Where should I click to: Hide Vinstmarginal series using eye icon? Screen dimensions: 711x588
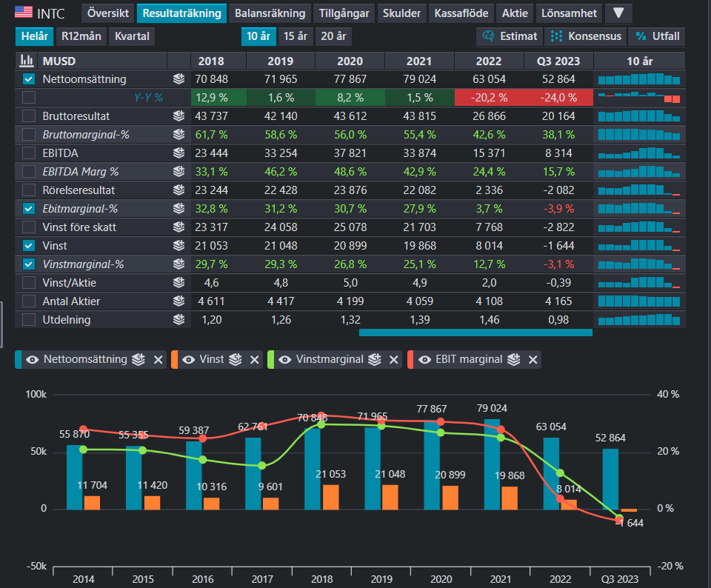click(284, 360)
